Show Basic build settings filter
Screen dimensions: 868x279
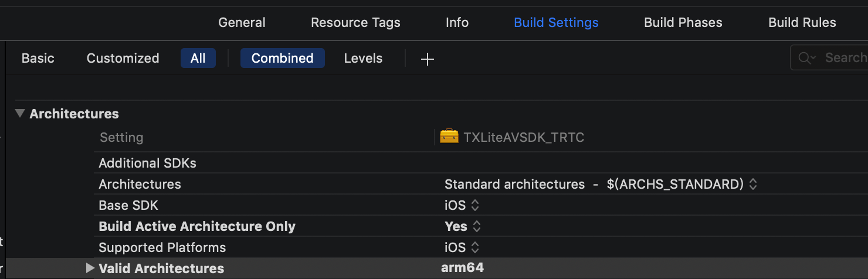coord(38,59)
